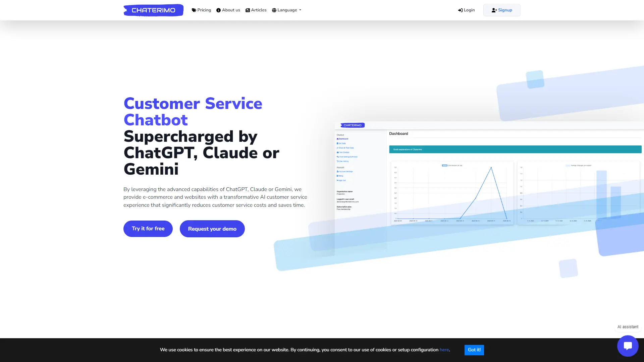Select the Dashboard home icon in the preview sidebar
The width and height of the screenshot is (644, 362).
[x=337, y=139]
